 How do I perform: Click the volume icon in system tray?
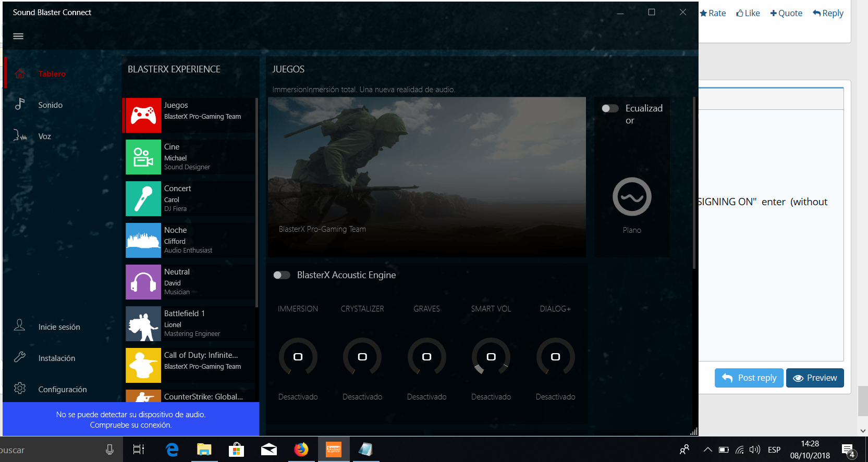click(x=754, y=449)
